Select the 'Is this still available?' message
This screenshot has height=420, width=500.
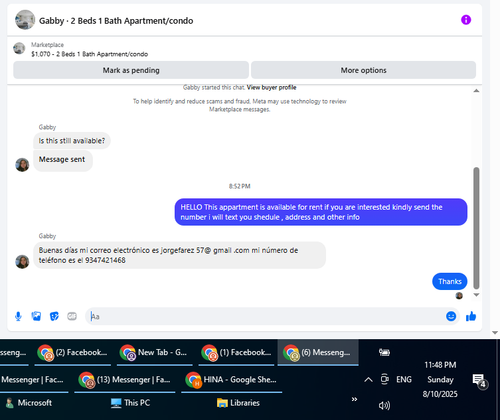(72, 141)
